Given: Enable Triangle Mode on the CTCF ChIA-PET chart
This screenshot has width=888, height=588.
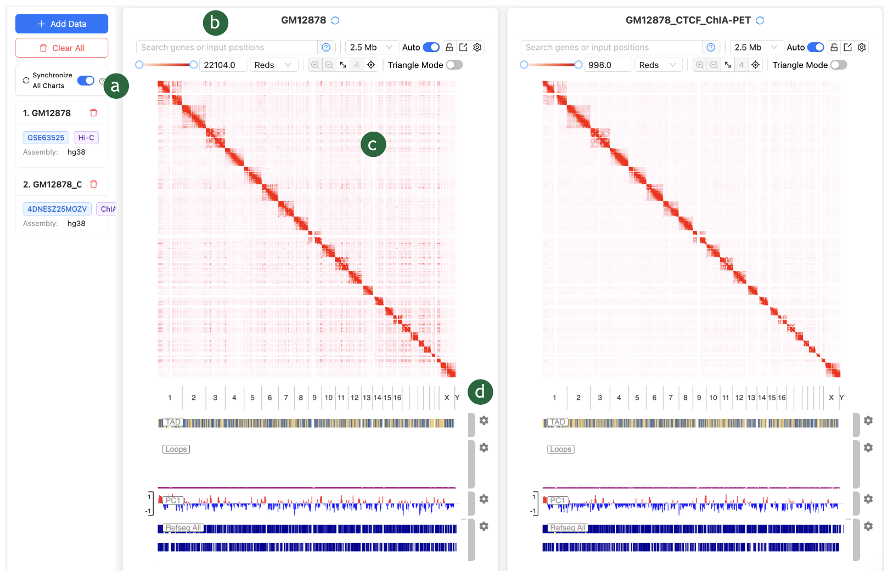Looking at the screenshot, I should pyautogui.click(x=839, y=65).
